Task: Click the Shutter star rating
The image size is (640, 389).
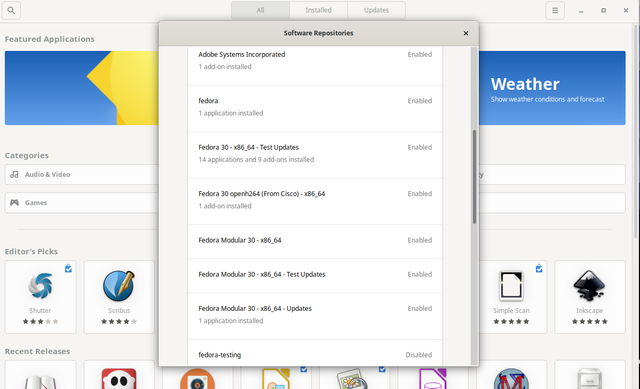Action: click(40, 322)
